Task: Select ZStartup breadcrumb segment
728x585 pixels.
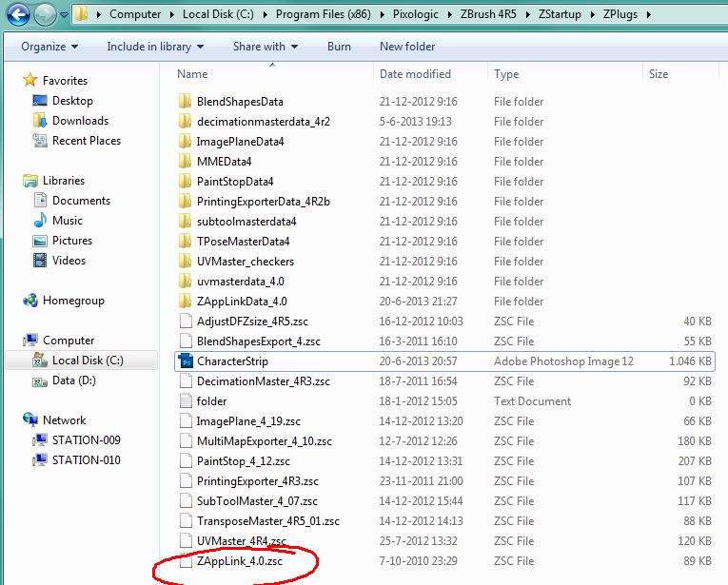Action: pos(560,14)
